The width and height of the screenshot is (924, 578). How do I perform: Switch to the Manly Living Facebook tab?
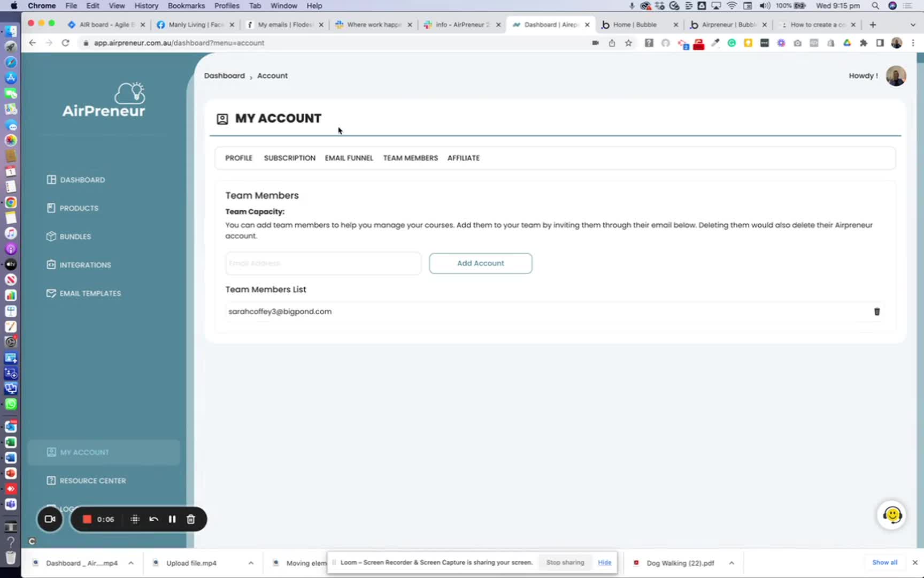click(x=196, y=25)
